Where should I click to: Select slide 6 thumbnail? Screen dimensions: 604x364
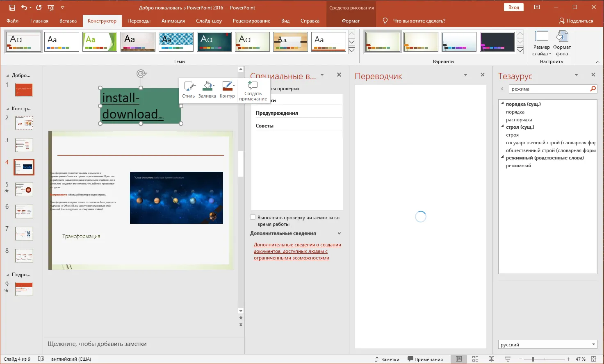pyautogui.click(x=24, y=212)
